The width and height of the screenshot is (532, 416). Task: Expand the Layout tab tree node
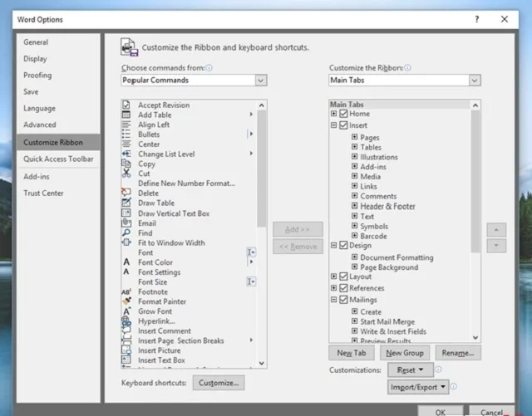334,277
